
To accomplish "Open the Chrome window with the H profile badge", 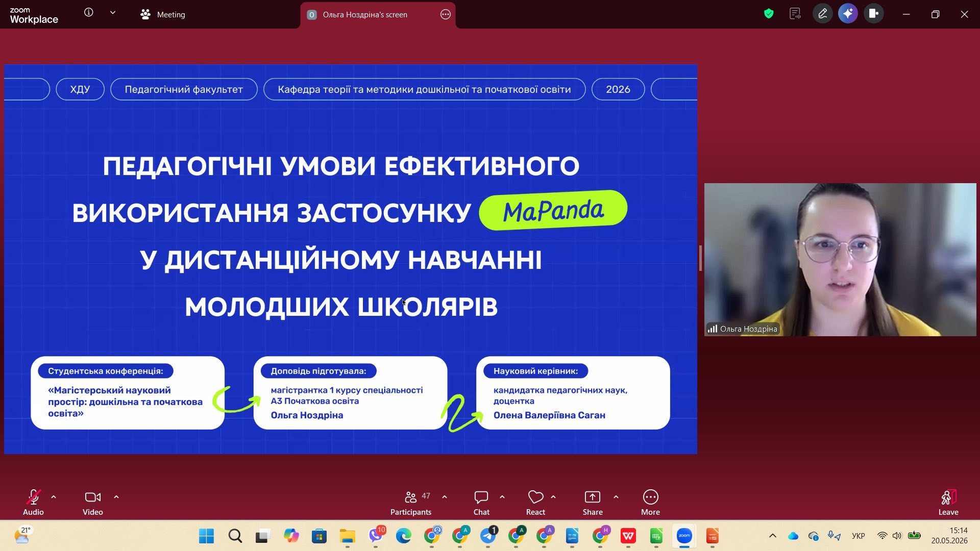I will pyautogui.click(x=600, y=536).
